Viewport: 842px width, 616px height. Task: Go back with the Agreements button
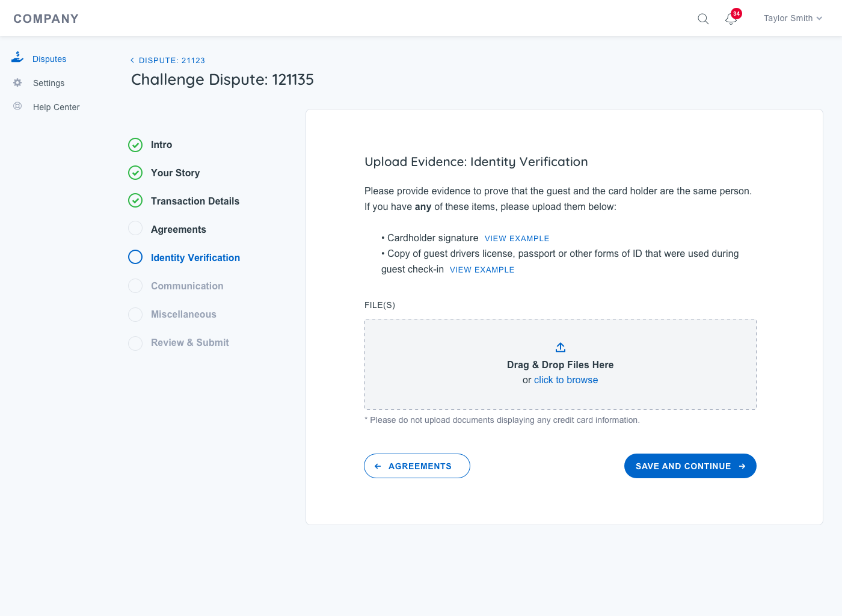pyautogui.click(x=417, y=466)
